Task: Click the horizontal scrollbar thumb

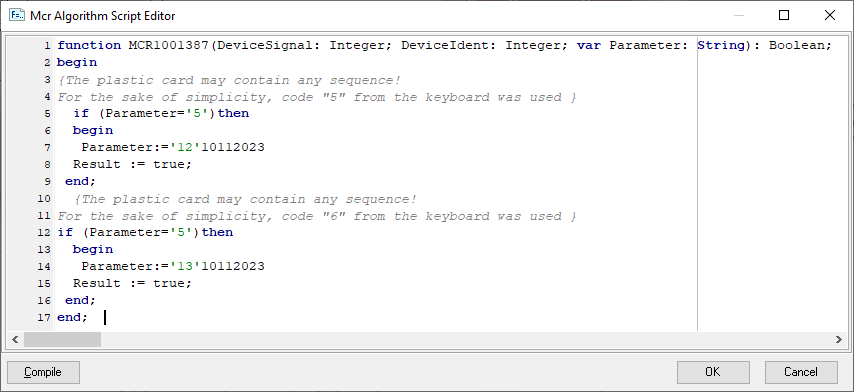Action: 62,340
